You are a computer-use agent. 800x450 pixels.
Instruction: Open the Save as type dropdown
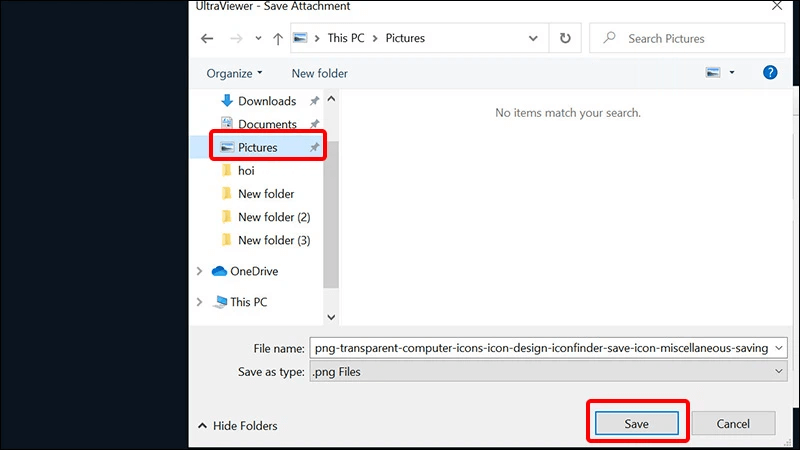click(x=548, y=371)
